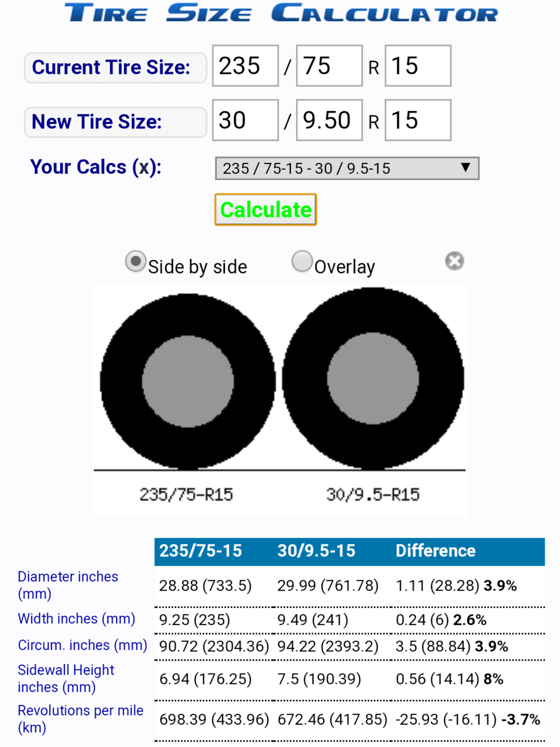Image resolution: width=560 pixels, height=747 pixels.
Task: Click the 698.39 (433.96) revolutions value
Action: click(x=214, y=720)
